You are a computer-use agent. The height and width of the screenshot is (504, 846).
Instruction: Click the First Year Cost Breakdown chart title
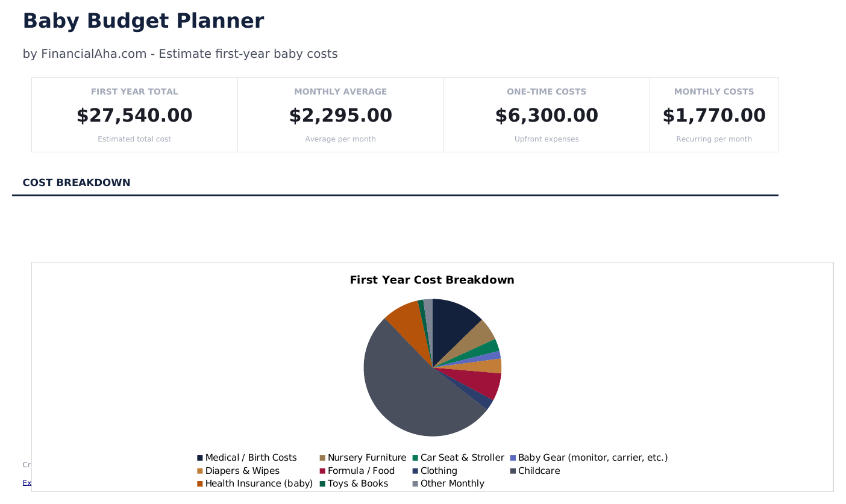432,280
